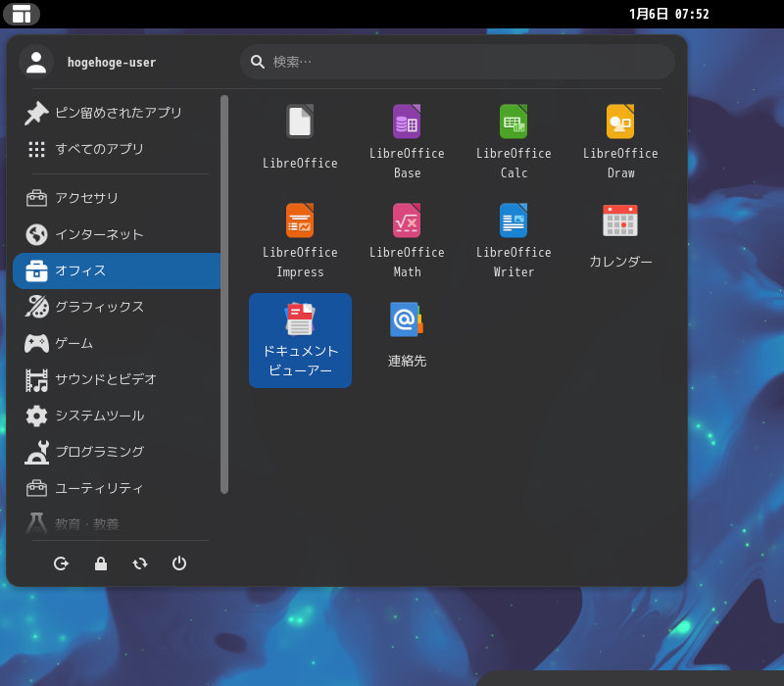
Task: Select the グラフィックス category
Action: pyautogui.click(x=117, y=307)
